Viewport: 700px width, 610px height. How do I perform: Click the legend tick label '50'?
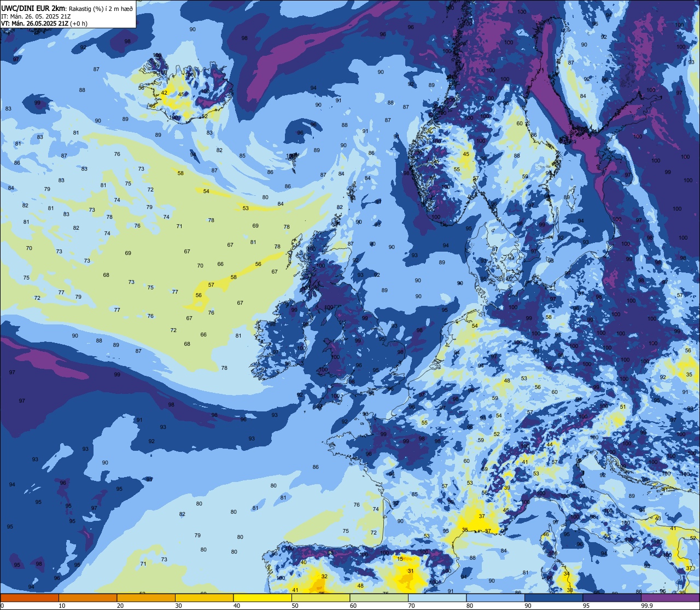(295, 606)
